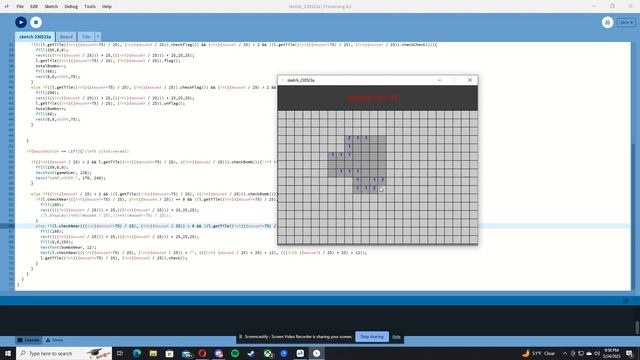Open the Help menu
This screenshot has width=640, height=360.
pos(107,7)
